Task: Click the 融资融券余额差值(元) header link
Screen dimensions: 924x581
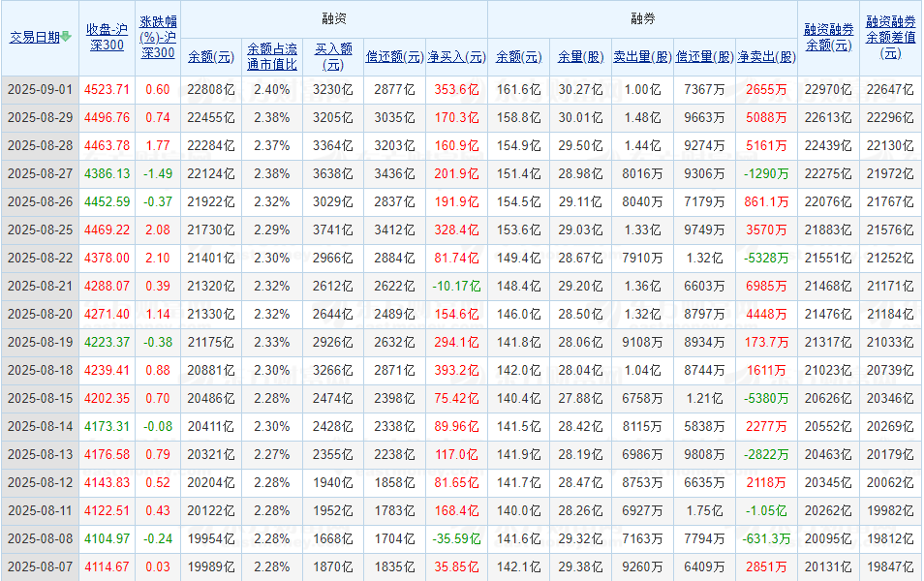Action: (890, 37)
